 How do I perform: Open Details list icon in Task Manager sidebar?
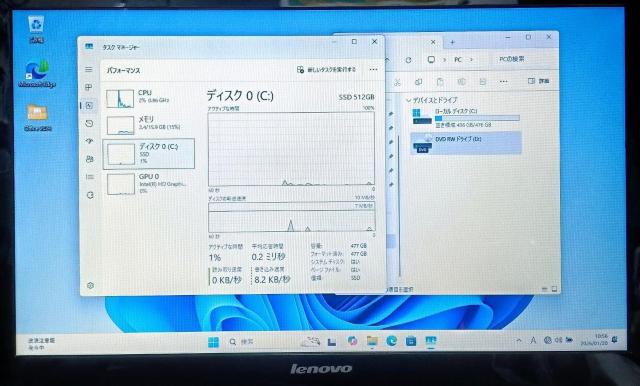[x=90, y=177]
